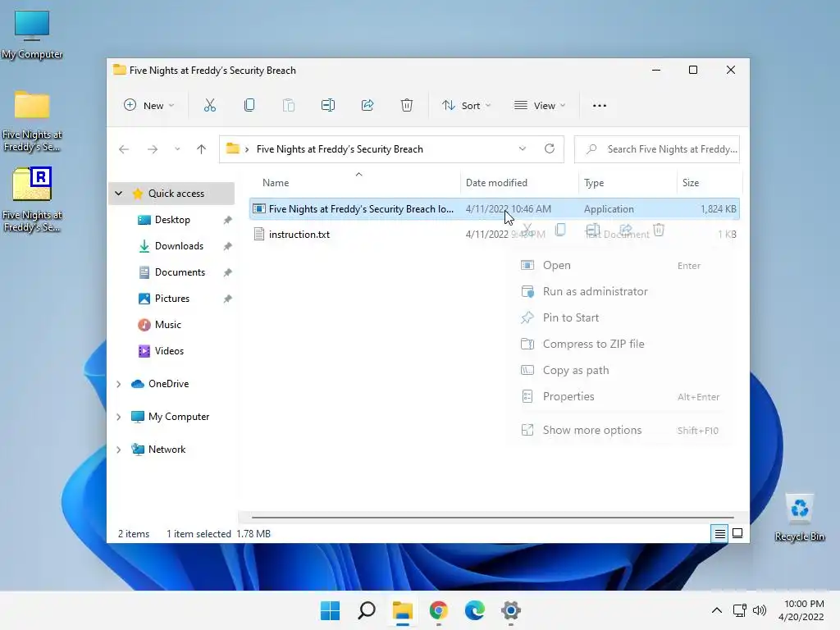The image size is (840, 630).
Task: Open Settings gear in taskbar
Action: [511, 610]
